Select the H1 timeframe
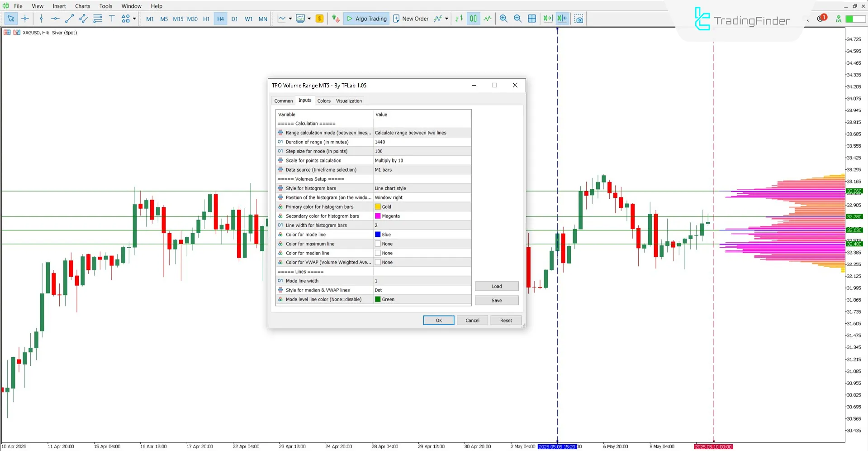The height and width of the screenshot is (451, 868). [206, 19]
